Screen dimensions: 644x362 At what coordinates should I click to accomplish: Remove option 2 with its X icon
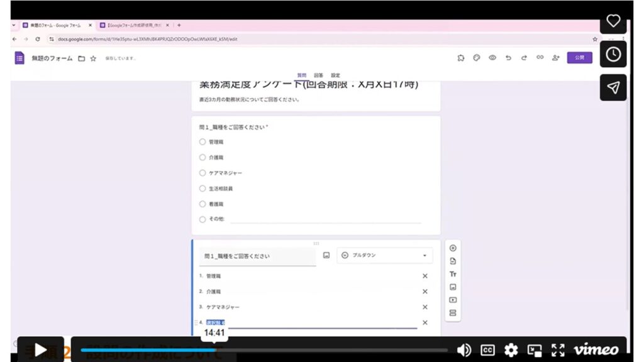click(425, 292)
